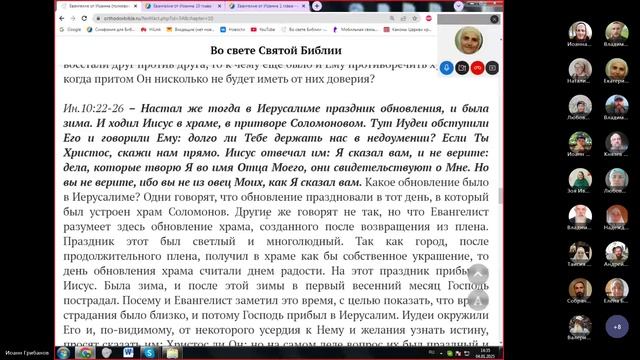Click the speaker avatar in the call overlay
The width and height of the screenshot is (640, 360).
click(469, 40)
